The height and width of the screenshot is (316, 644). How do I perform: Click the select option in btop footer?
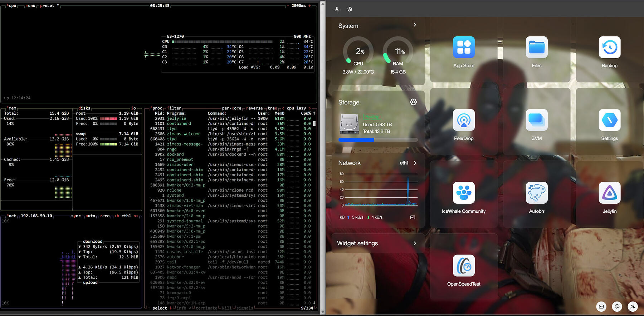click(160, 308)
